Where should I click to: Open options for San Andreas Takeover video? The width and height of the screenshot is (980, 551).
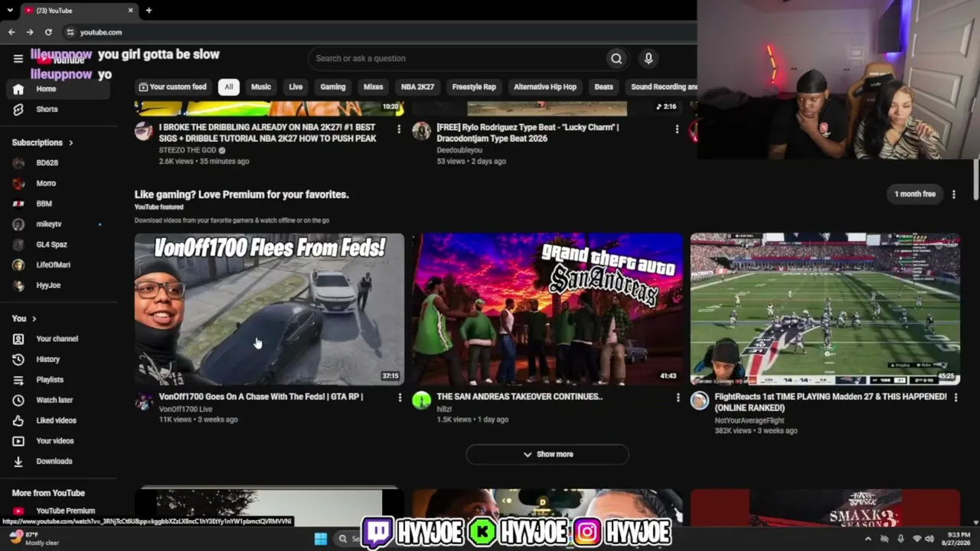point(677,397)
